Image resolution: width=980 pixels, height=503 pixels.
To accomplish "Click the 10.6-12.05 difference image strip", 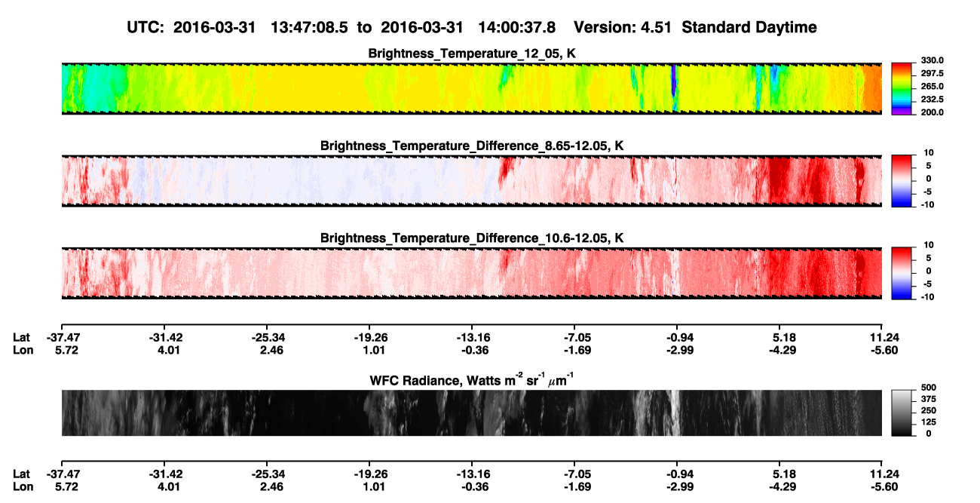I will (471, 272).
